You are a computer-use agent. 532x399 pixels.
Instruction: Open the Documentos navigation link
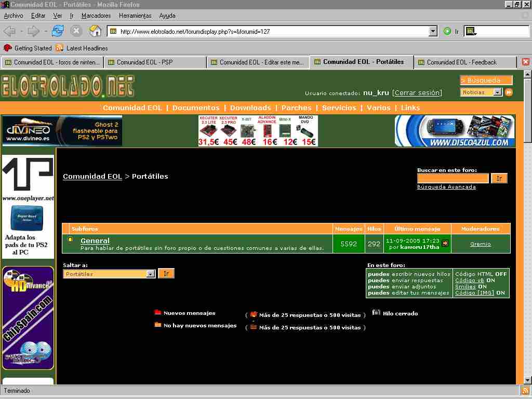196,108
